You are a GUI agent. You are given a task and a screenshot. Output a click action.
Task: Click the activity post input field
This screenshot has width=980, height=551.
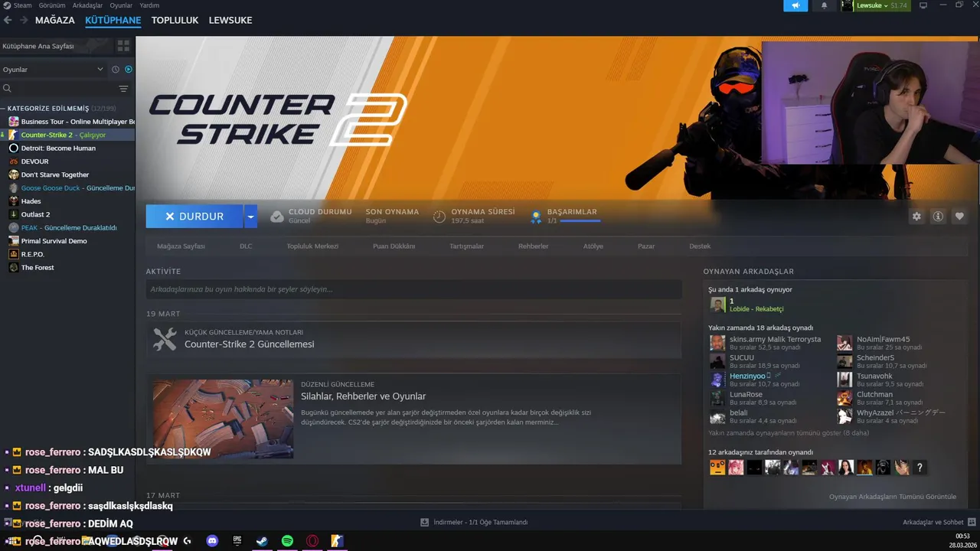[413, 289]
